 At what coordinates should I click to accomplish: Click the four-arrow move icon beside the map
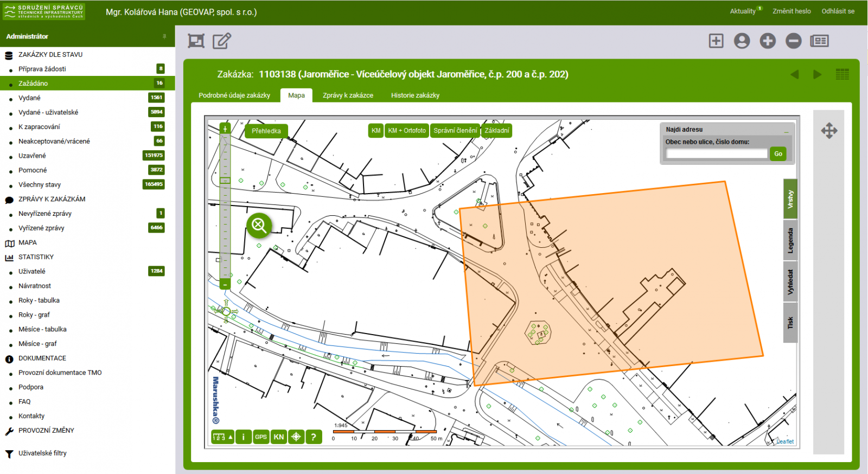click(829, 131)
